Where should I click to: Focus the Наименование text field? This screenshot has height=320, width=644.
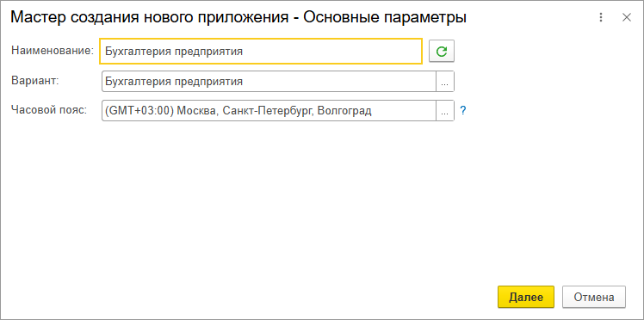pyautogui.click(x=261, y=52)
